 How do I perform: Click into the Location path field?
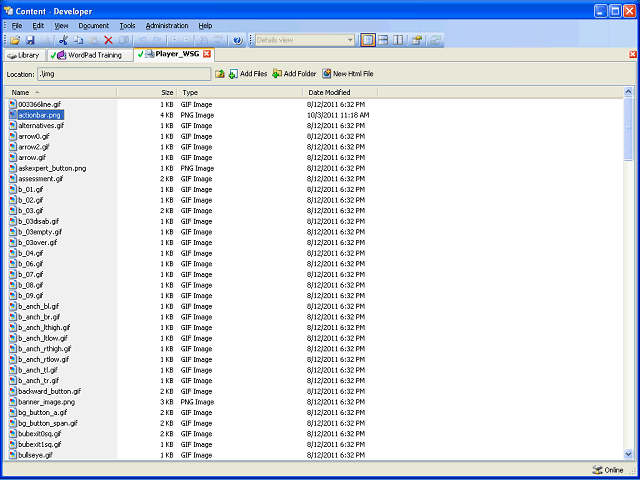124,74
